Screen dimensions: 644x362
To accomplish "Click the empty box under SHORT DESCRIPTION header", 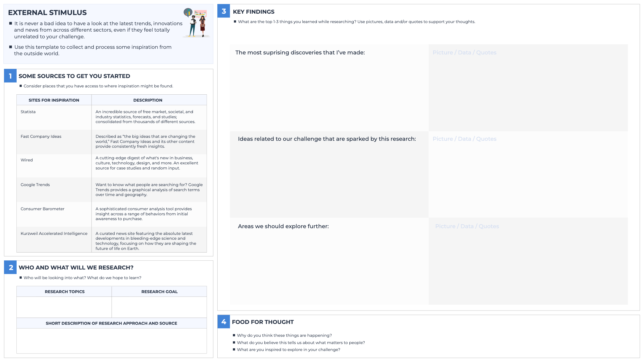I will click(x=112, y=341).
